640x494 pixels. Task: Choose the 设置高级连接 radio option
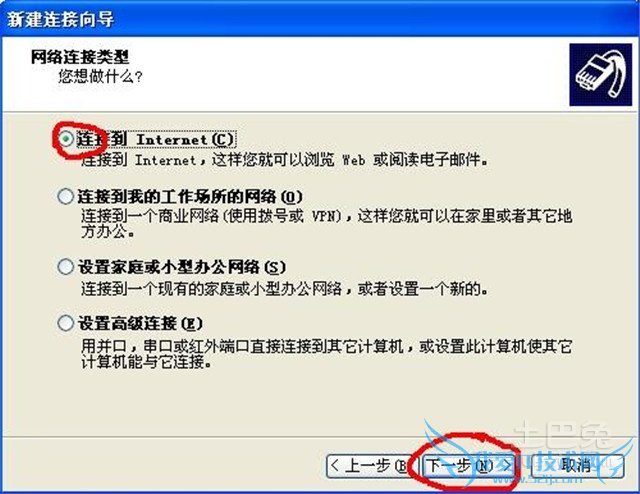(x=65, y=323)
